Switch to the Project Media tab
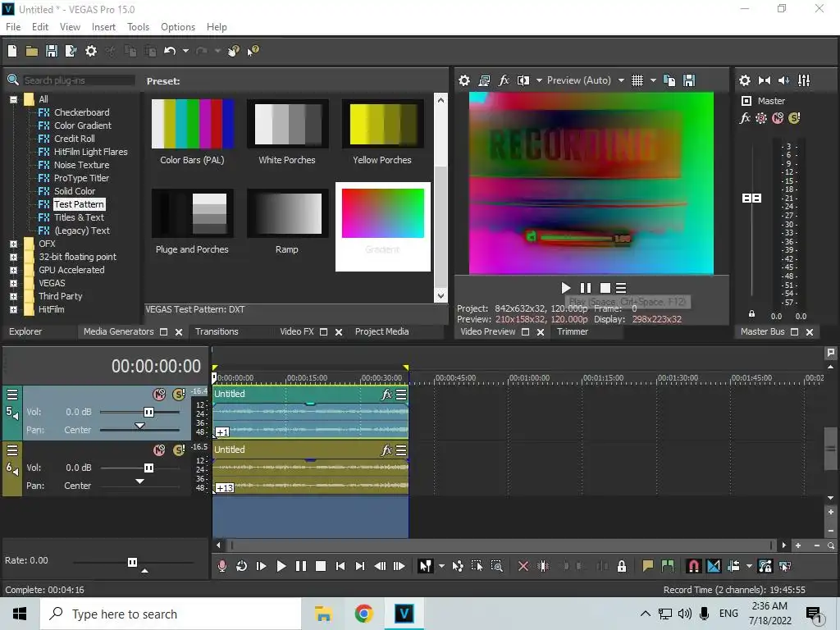 pyautogui.click(x=382, y=331)
